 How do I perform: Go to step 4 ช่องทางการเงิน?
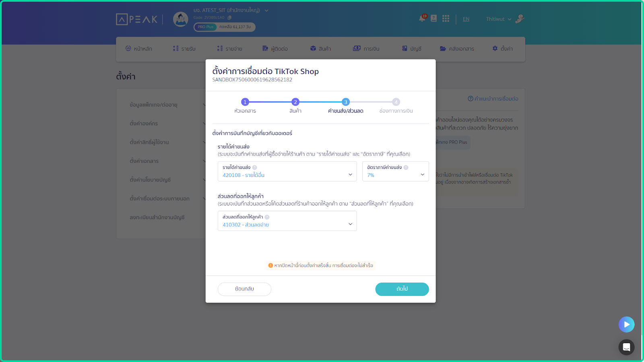point(396,106)
